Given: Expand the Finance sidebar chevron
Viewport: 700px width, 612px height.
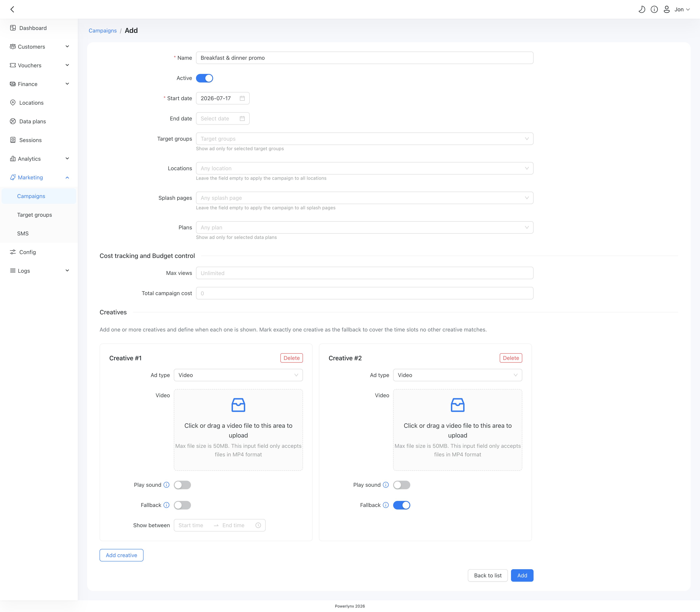Looking at the screenshot, I should [67, 84].
